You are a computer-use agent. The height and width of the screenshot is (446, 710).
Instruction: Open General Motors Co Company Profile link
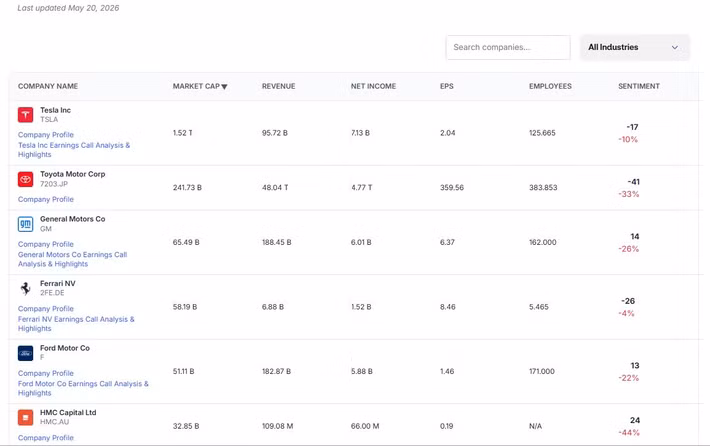(46, 244)
